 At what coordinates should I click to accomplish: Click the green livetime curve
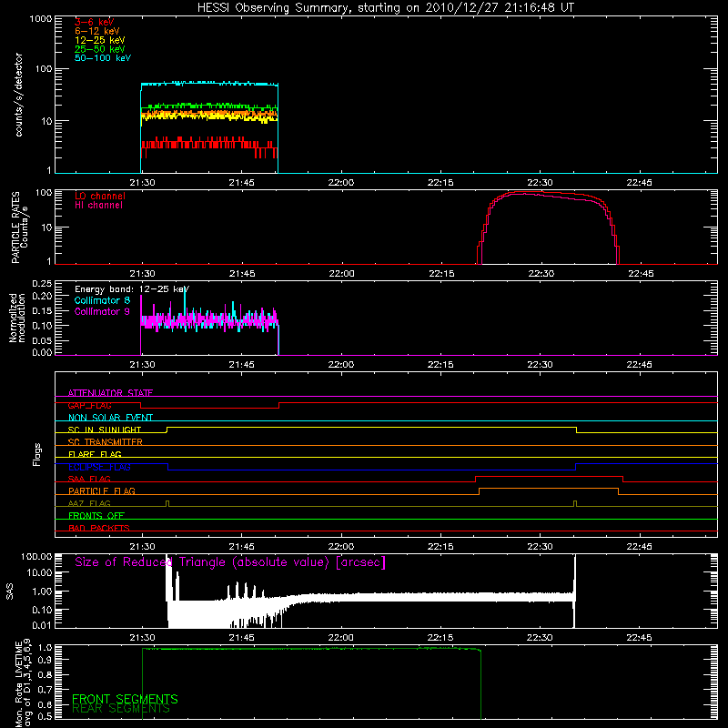[x=311, y=649]
